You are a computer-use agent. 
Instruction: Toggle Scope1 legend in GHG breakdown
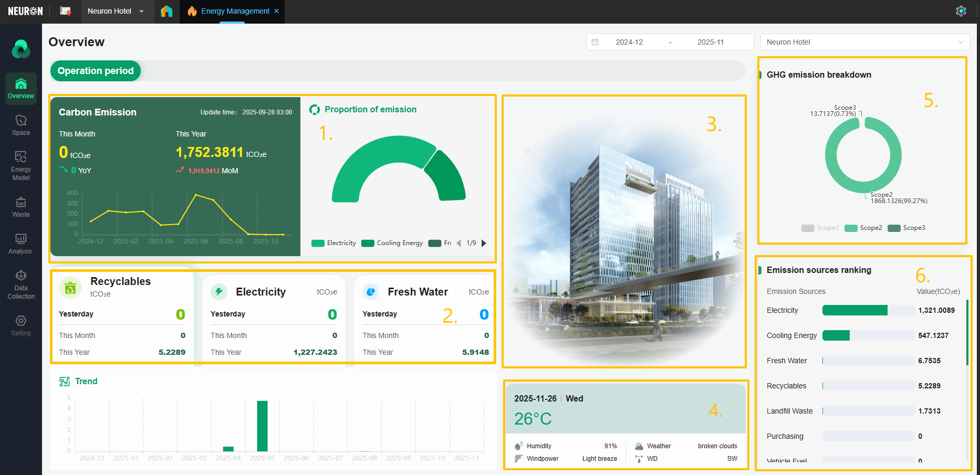point(820,228)
